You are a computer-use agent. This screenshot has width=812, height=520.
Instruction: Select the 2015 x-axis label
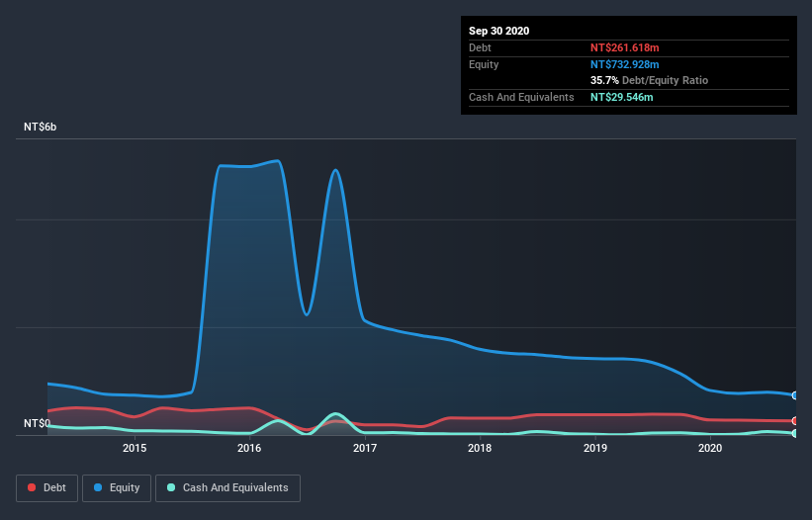point(135,448)
